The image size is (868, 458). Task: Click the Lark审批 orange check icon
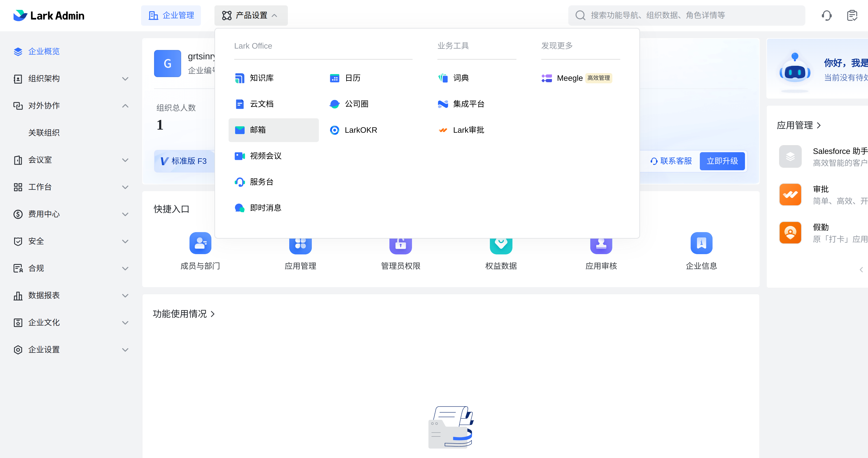443,130
